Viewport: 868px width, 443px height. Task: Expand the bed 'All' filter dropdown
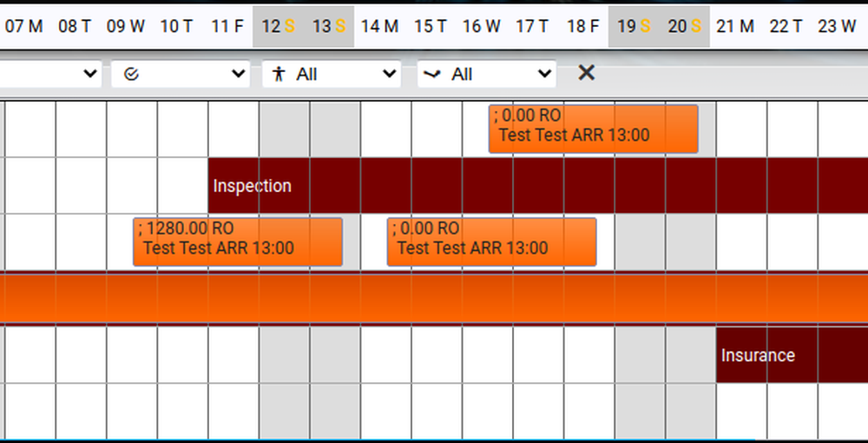[x=487, y=74]
